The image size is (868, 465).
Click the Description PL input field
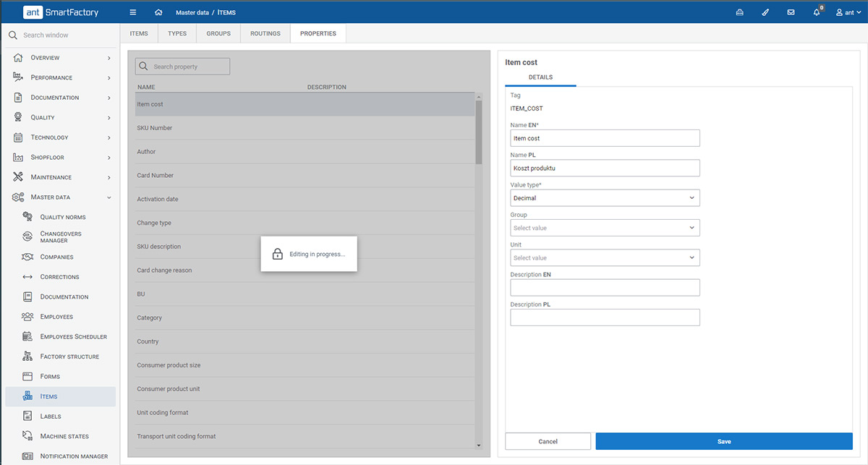pyautogui.click(x=605, y=317)
